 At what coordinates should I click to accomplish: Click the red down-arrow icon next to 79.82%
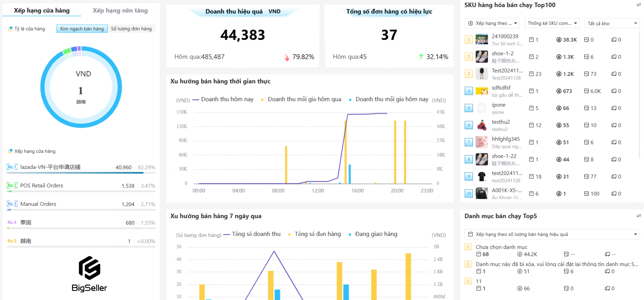click(287, 57)
